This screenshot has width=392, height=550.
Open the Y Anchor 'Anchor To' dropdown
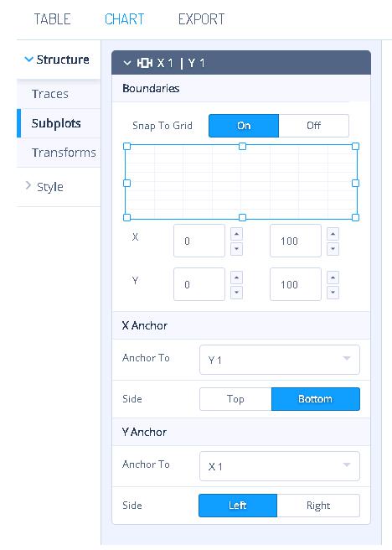(280, 466)
